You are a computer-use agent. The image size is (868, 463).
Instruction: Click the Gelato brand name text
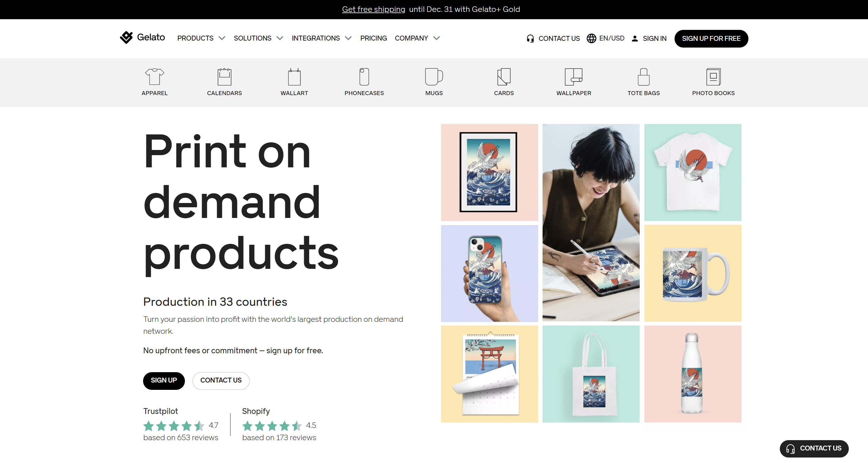(x=151, y=37)
